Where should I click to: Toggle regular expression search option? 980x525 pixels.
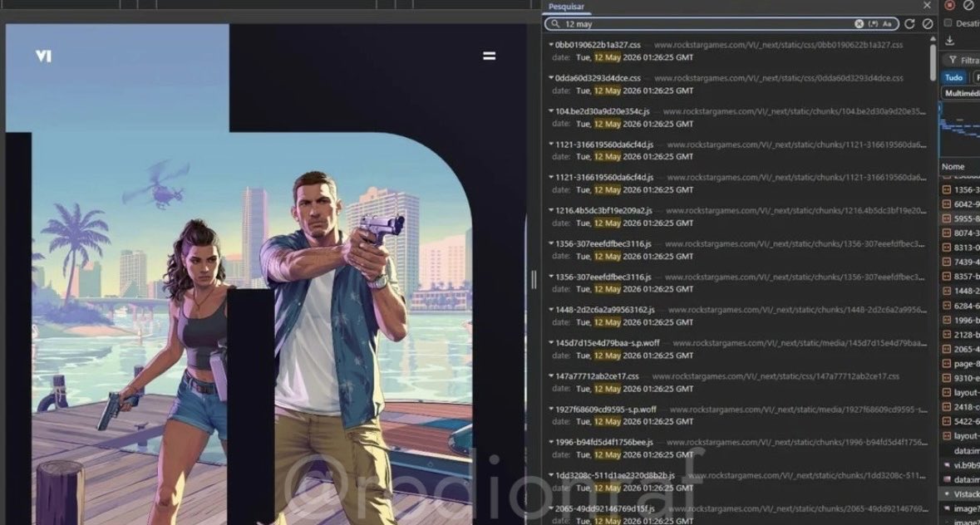(x=873, y=24)
